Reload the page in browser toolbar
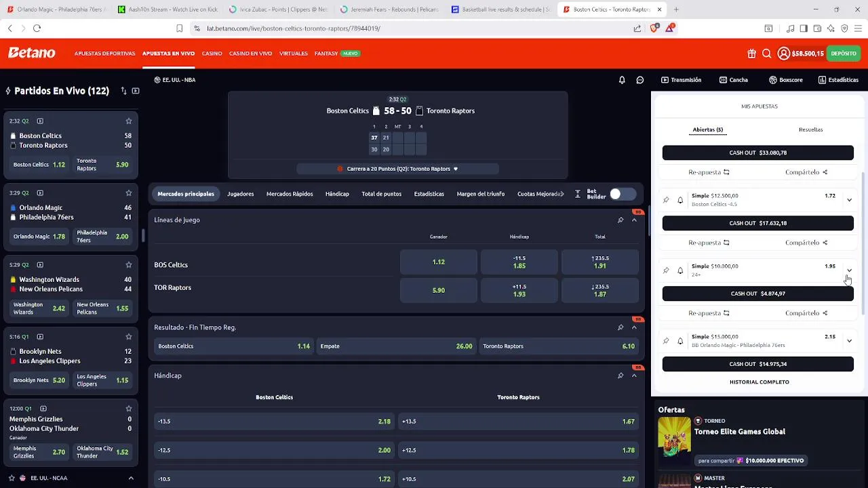 (37, 28)
